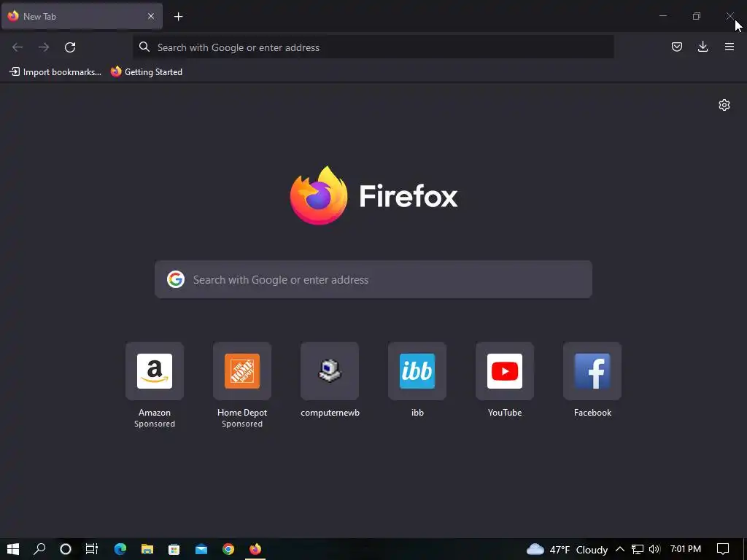The width and height of the screenshot is (747, 560).
Task: Click the volume speaker tray icon
Action: [x=654, y=549]
